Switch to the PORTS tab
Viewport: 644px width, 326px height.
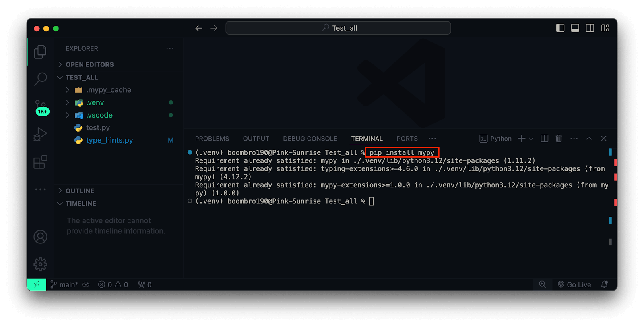point(407,139)
